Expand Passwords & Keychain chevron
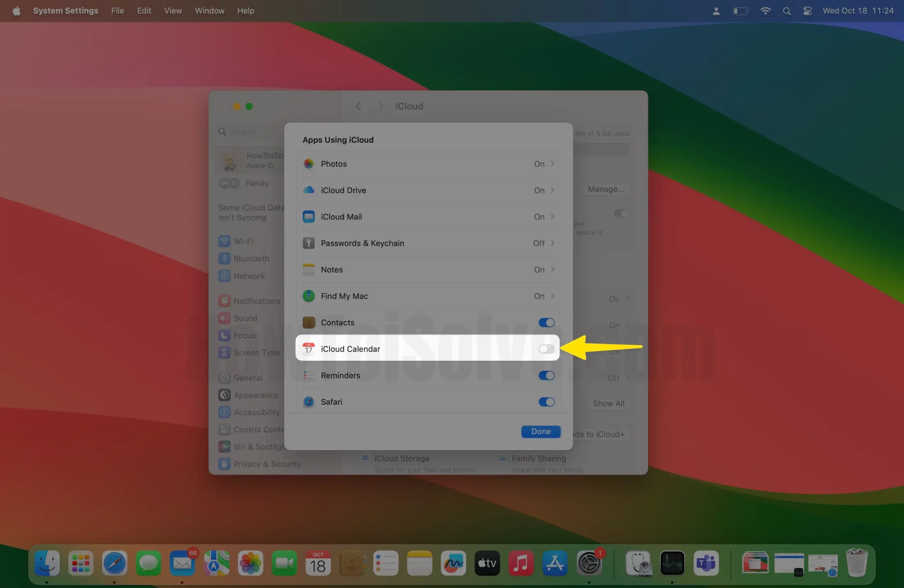The height and width of the screenshot is (588, 904). pos(553,243)
